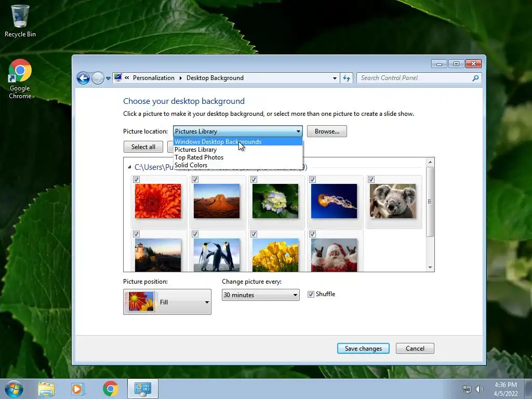The height and width of the screenshot is (399, 532).
Task: Uncheck the tulips picture checkbox
Action: 254,234
